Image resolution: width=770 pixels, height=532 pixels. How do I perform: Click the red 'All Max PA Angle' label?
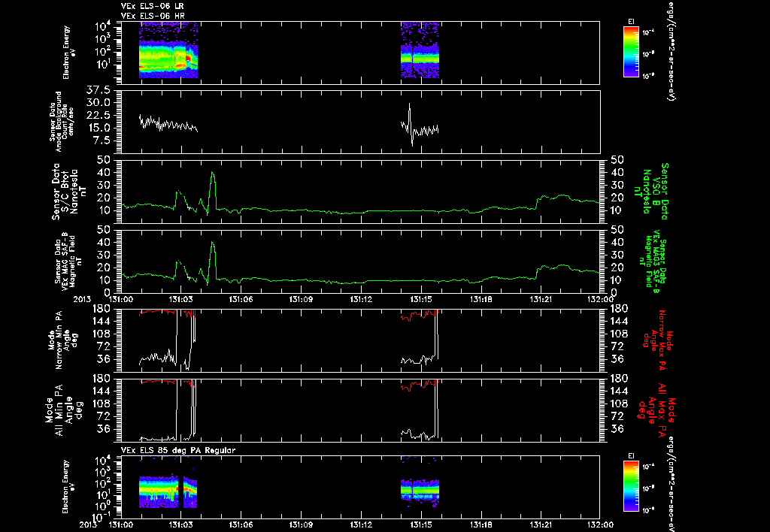pos(657,410)
